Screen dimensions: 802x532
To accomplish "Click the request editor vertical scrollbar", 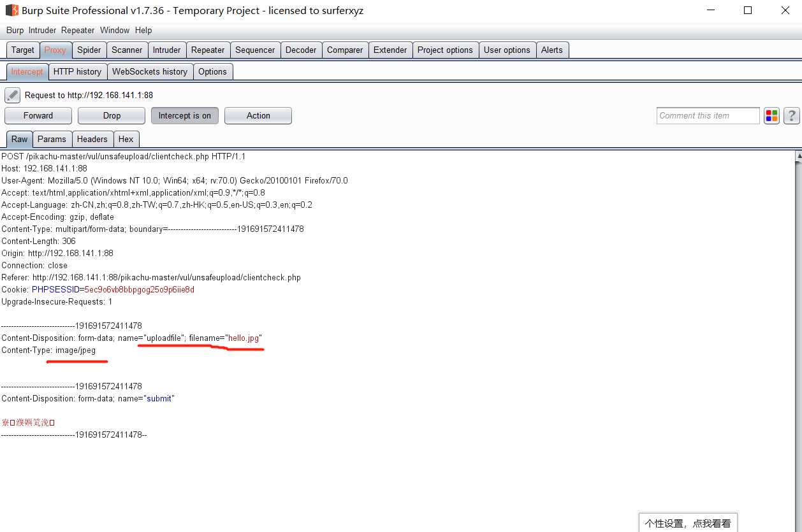I will coord(798,341).
